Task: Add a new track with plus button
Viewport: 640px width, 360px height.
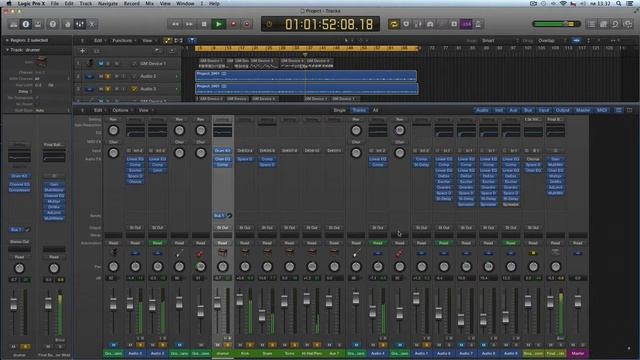Action: (x=82, y=51)
